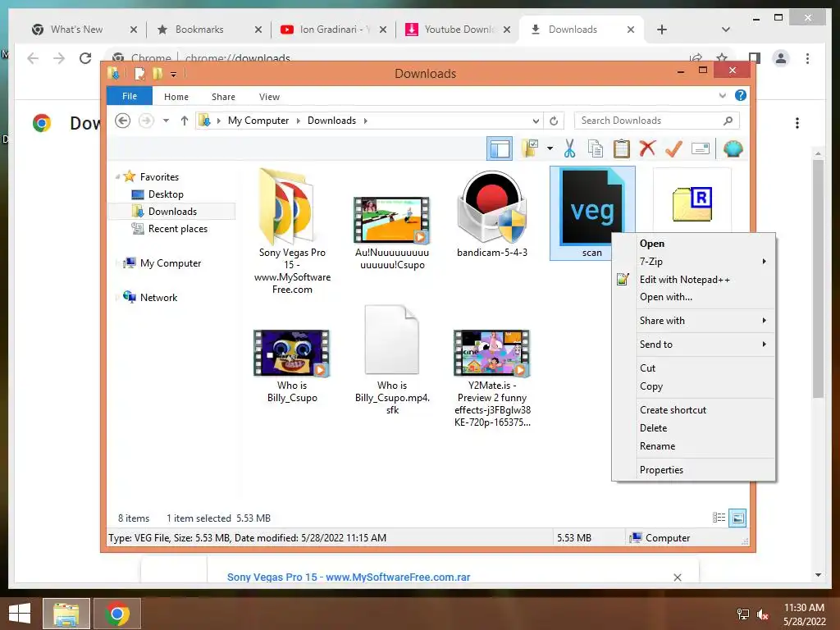The image size is (840, 630).
Task: Collapse the Favorites tree node
Action: (x=118, y=176)
